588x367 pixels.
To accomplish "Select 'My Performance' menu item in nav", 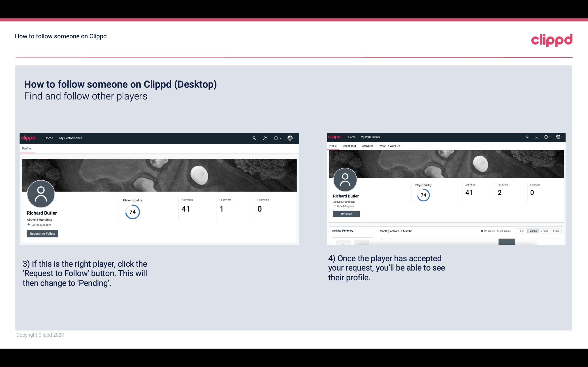I will pyautogui.click(x=70, y=138).
